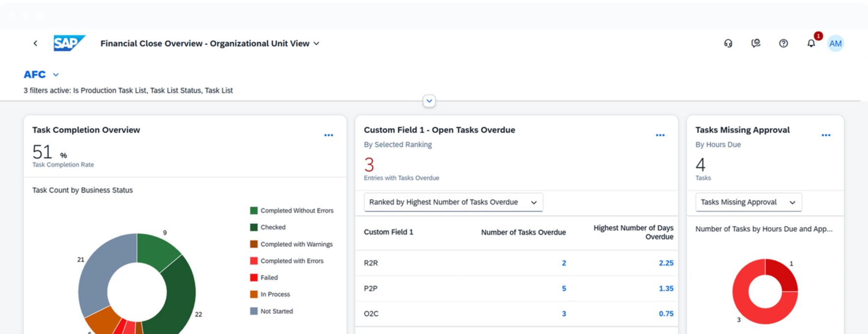Open Custom Field 1 card options menu
This screenshot has height=334, width=868.
click(660, 135)
